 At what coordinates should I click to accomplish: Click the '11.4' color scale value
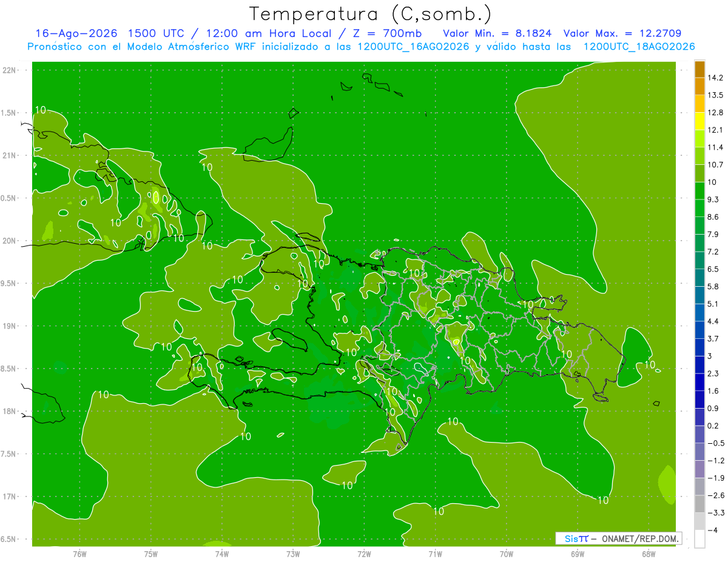tap(716, 147)
